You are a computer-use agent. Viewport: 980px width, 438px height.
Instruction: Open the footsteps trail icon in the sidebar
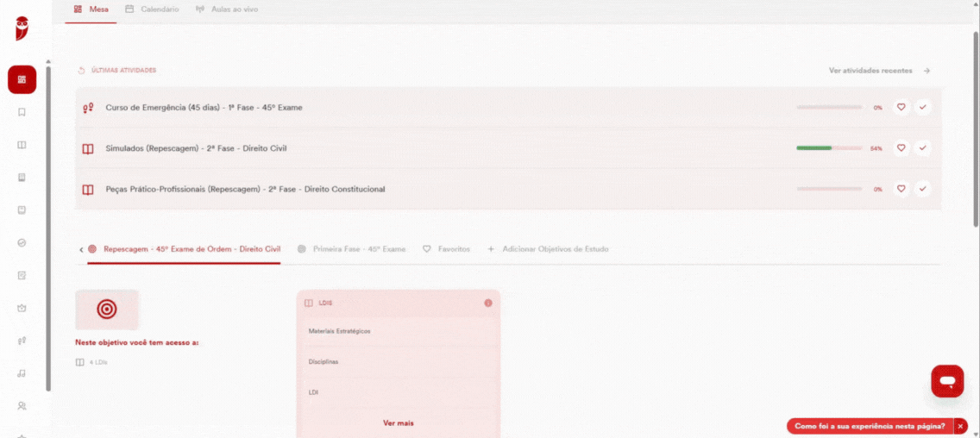22,341
